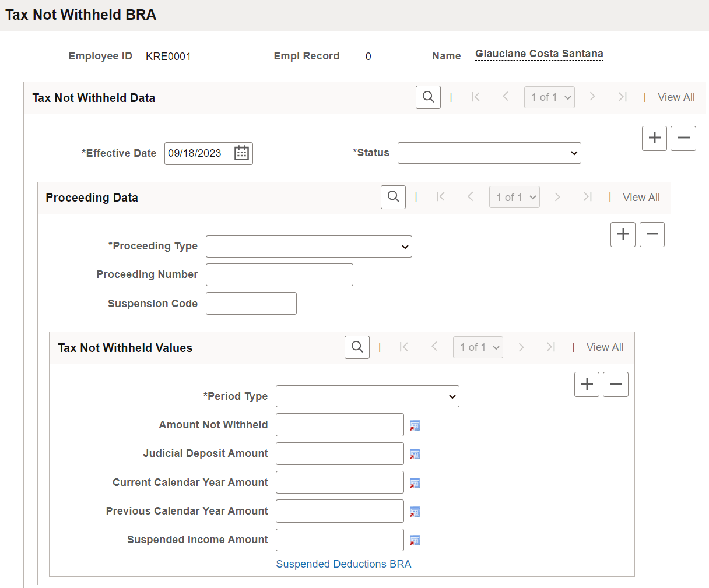The image size is (709, 588).
Task: Open calculator for Amount Not Withheld
Action: pyautogui.click(x=415, y=425)
